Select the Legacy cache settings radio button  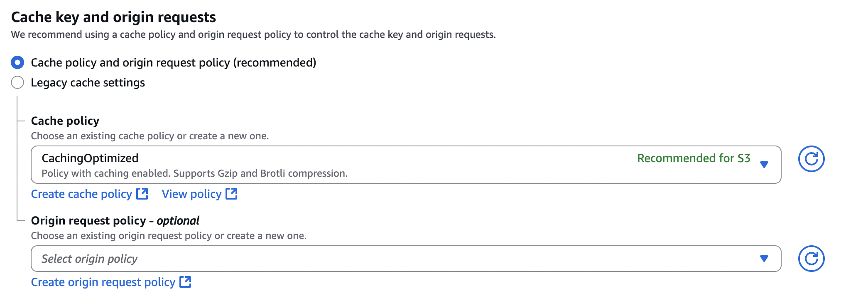(x=17, y=82)
